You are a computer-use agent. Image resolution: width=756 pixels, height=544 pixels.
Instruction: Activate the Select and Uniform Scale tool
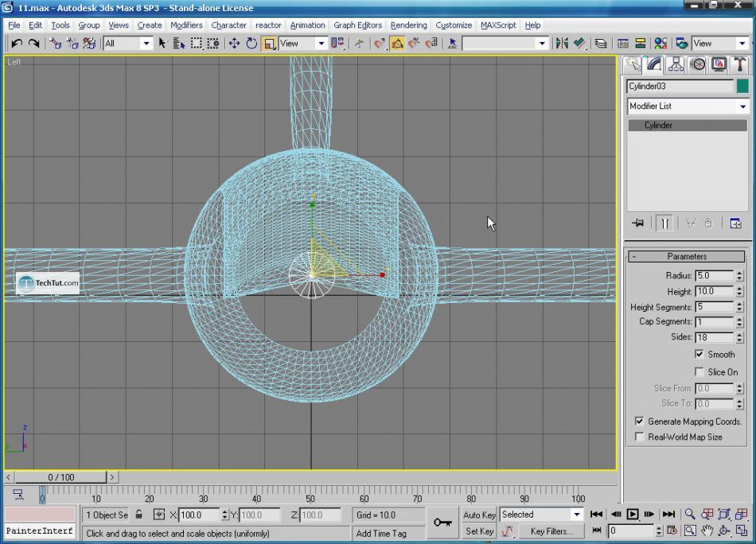pyautogui.click(x=269, y=44)
